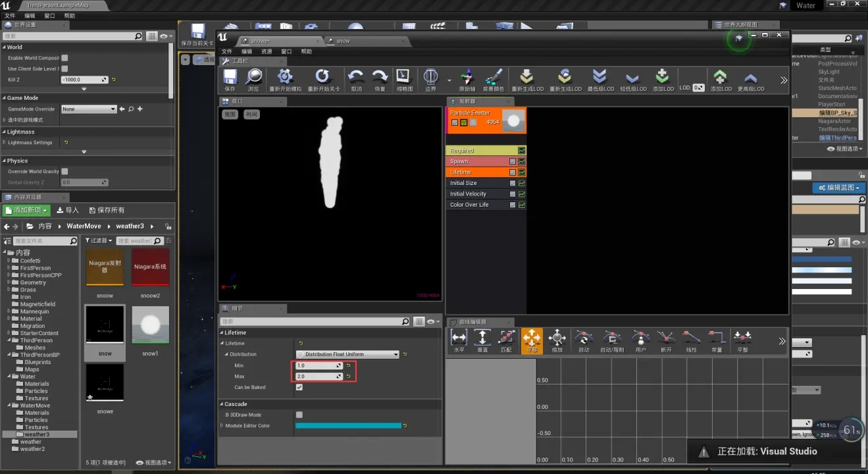868x474 pixels.
Task: Open the GameMode Override dropdown
Action: click(x=89, y=109)
